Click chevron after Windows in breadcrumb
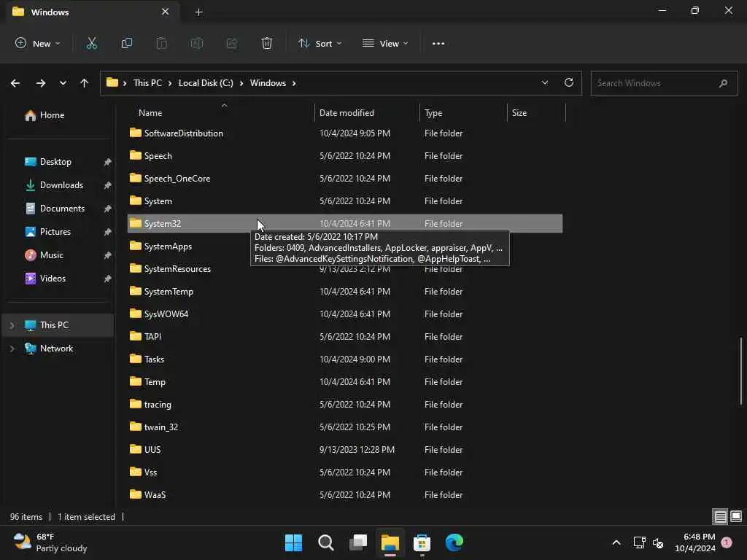The width and height of the screenshot is (747, 560). pos(294,83)
